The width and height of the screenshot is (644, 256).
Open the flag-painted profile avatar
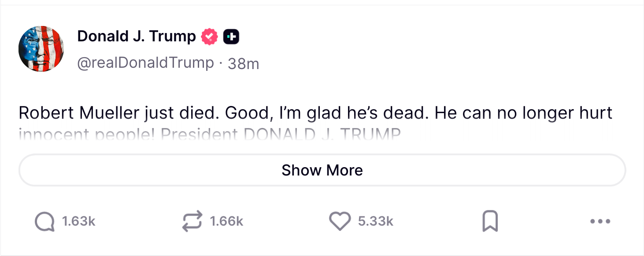click(41, 48)
